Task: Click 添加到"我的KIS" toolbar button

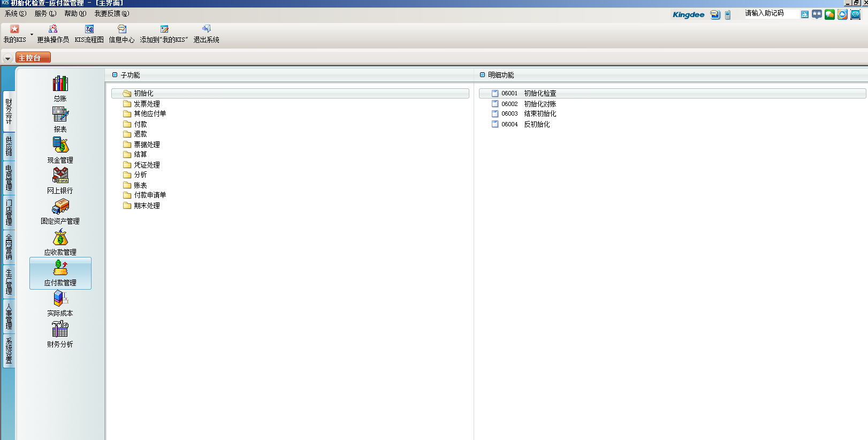Action: click(x=164, y=34)
